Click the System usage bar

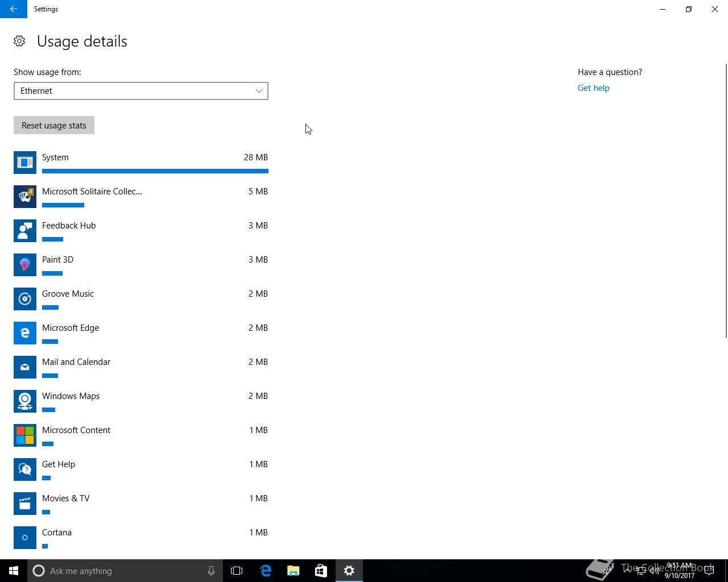155,171
